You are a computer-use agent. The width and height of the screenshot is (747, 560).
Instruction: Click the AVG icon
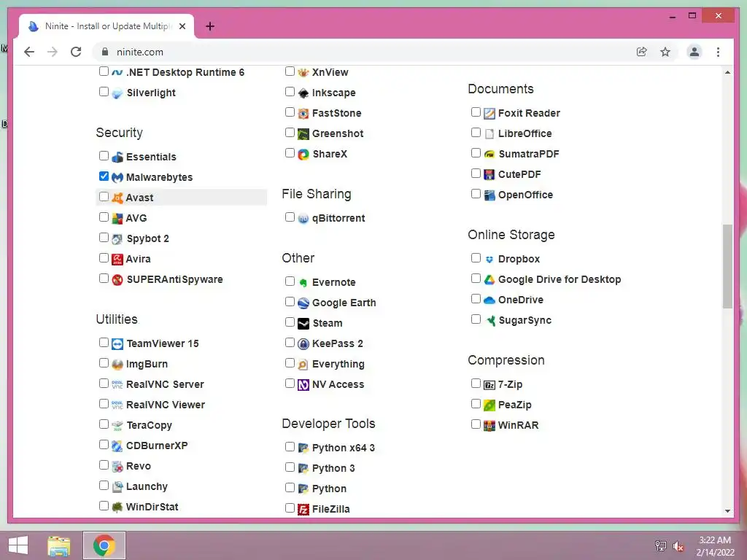[117, 219]
